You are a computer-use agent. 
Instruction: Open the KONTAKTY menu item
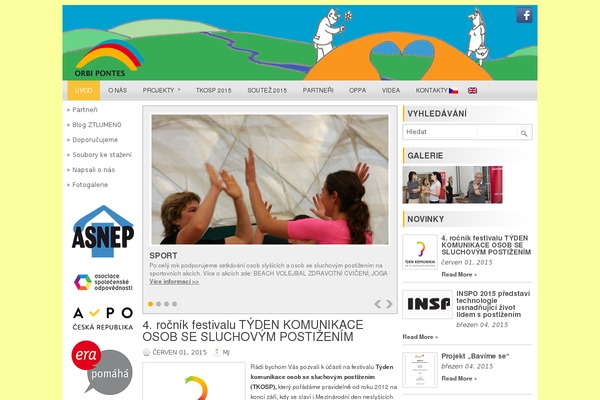(x=431, y=90)
